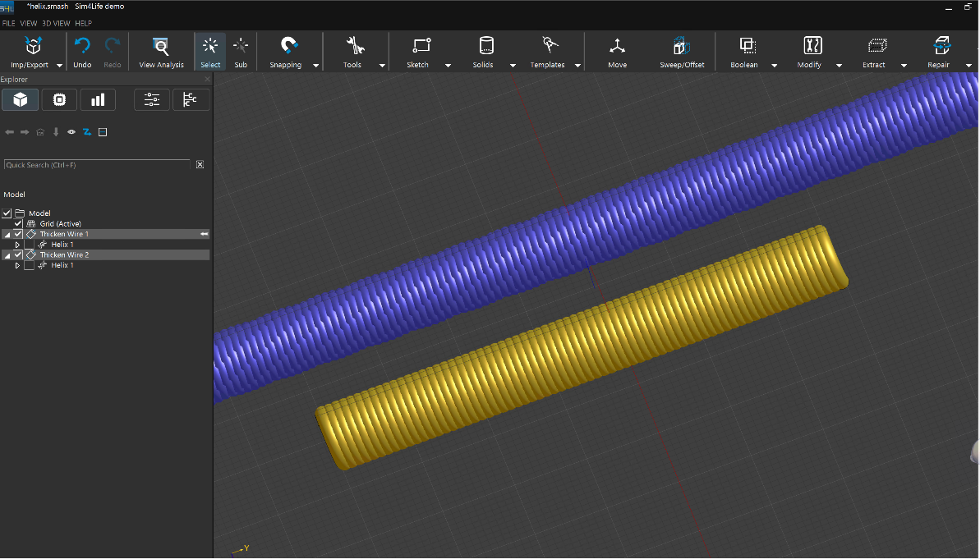This screenshot has height=559, width=980.
Task: Uncheck the Grid (Active) checkbox
Action: pos(19,224)
